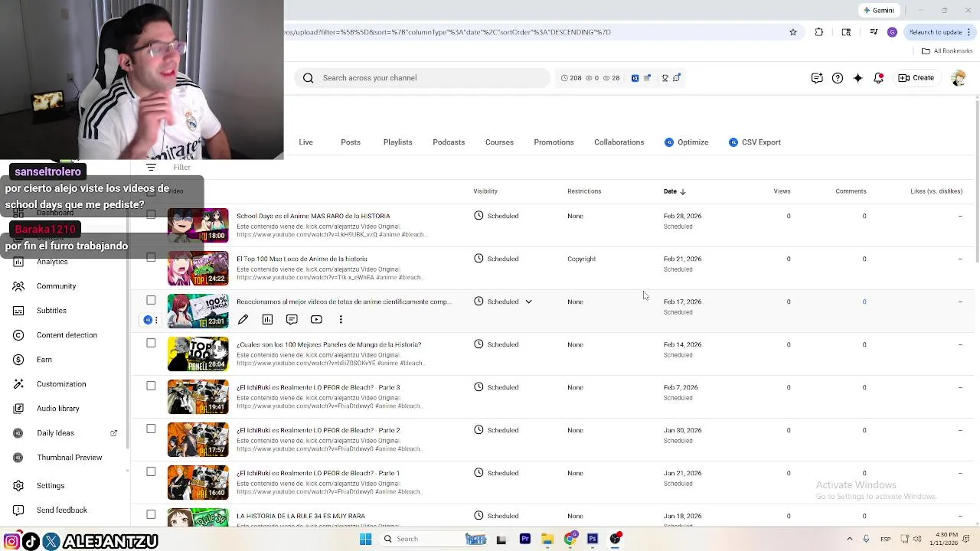Open the purple Chrome profile avatar
The height and width of the screenshot is (551, 980).
892,32
